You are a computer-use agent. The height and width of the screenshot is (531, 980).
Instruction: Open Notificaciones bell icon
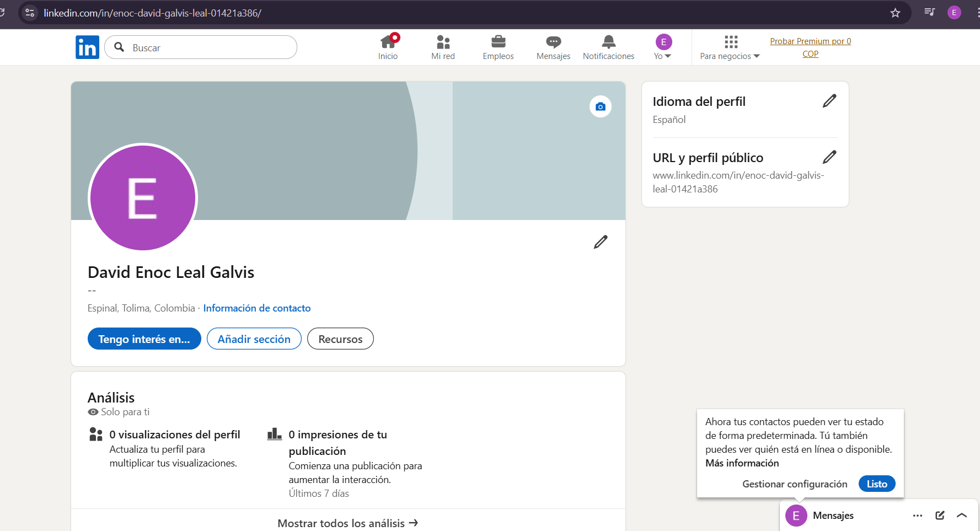608,47
